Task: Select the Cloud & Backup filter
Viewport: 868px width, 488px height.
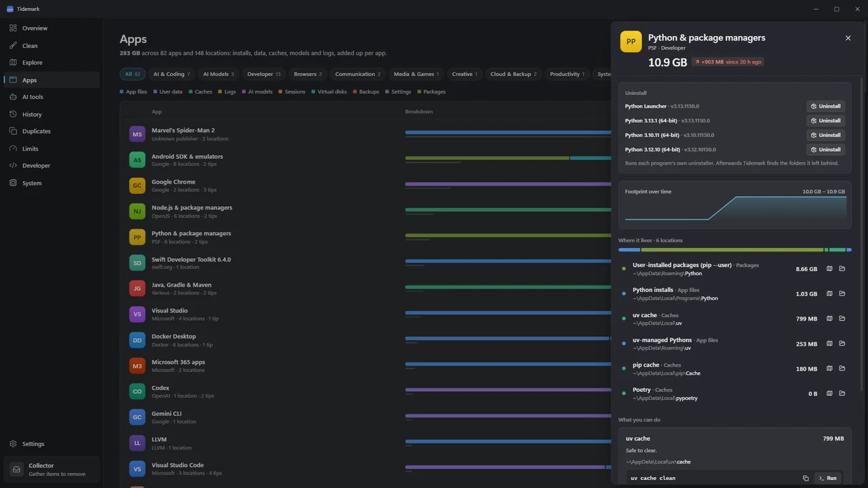Action: point(513,74)
